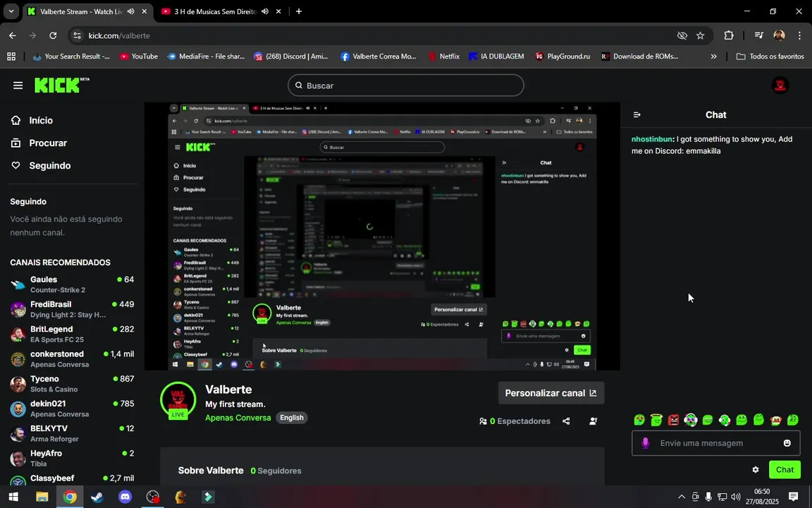This screenshot has width=812, height=508.
Task: Go to Início in the sidebar
Action: coord(32,120)
